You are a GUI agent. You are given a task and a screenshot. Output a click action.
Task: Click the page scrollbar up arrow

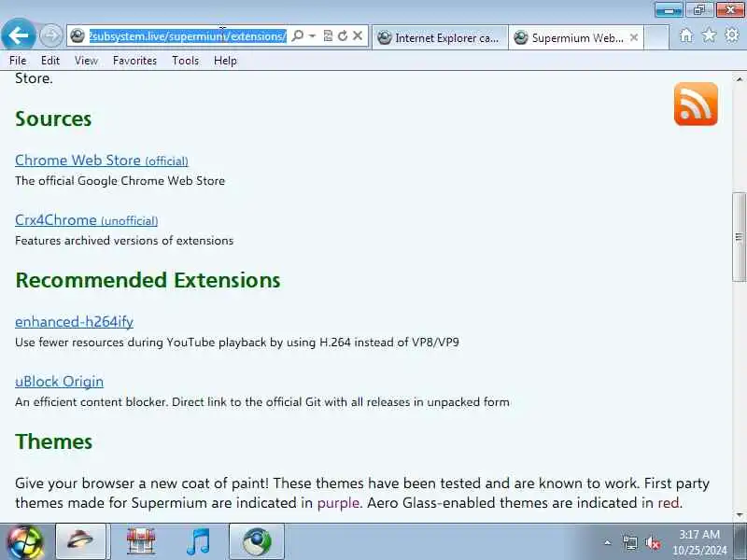click(740, 79)
